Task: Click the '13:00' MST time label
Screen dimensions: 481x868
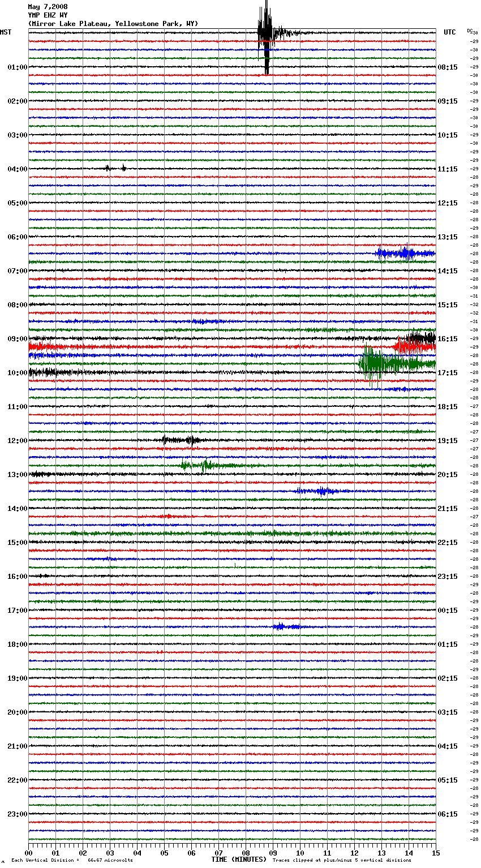Action: pyautogui.click(x=18, y=475)
